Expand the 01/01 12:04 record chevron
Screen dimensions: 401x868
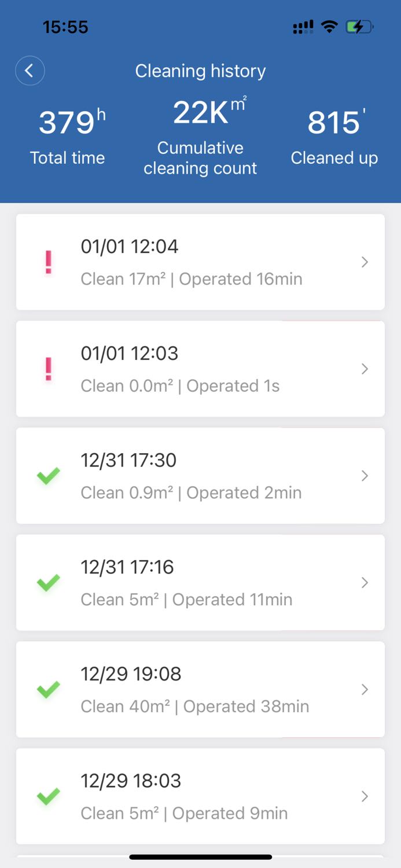click(365, 262)
